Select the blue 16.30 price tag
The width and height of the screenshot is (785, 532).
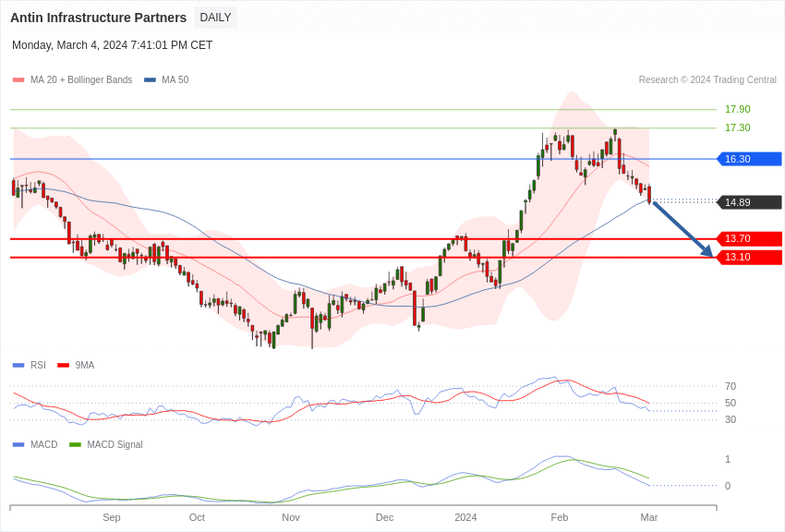(x=749, y=159)
